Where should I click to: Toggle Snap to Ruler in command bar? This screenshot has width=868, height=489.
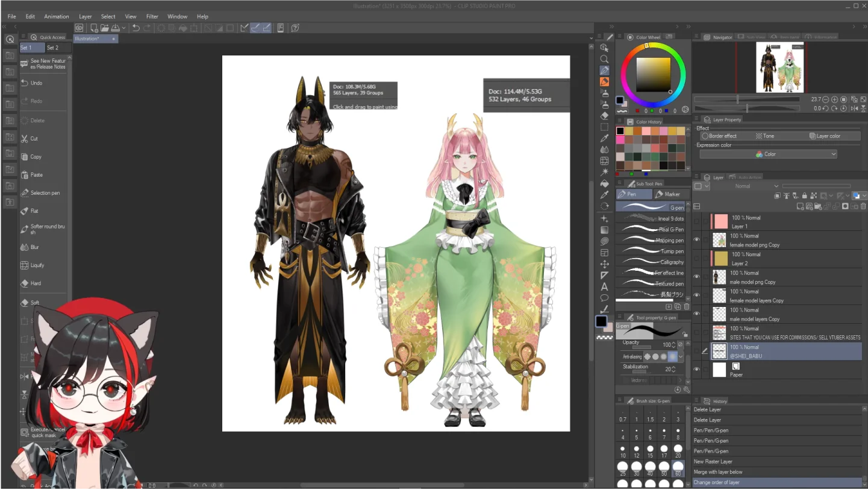pos(243,28)
